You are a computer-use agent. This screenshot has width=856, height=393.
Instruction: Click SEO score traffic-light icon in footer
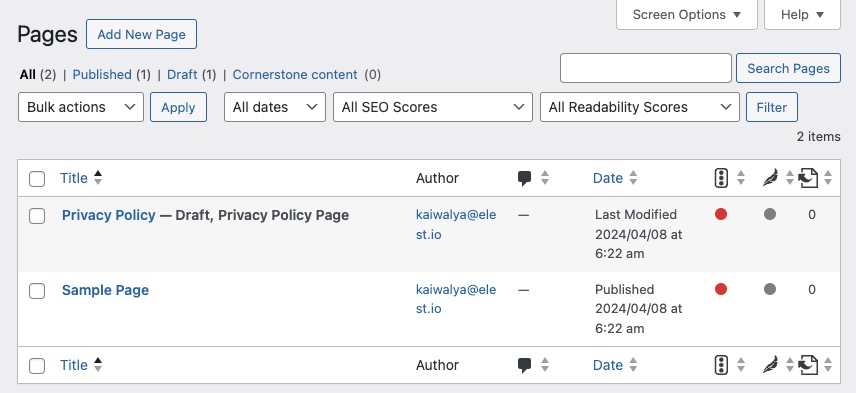point(721,365)
